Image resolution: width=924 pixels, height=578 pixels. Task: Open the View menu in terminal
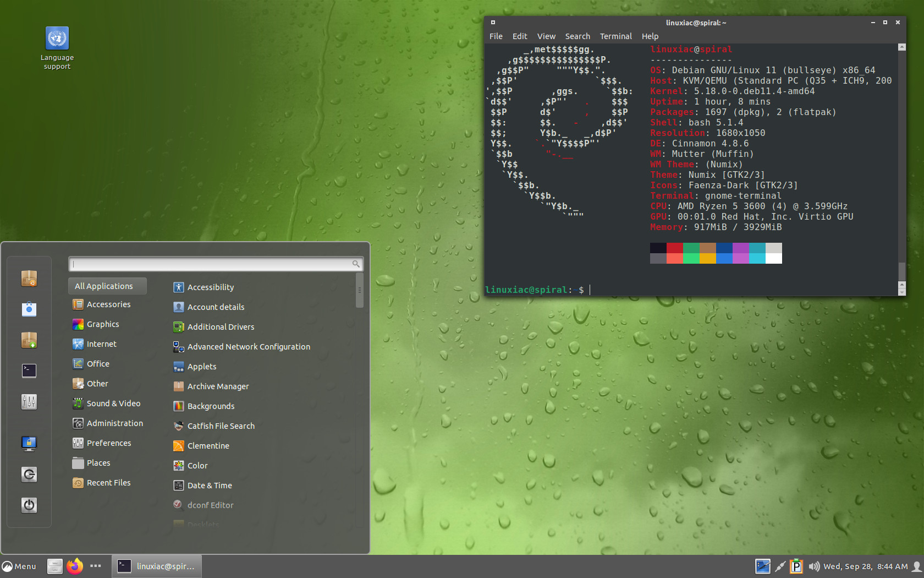tap(546, 36)
